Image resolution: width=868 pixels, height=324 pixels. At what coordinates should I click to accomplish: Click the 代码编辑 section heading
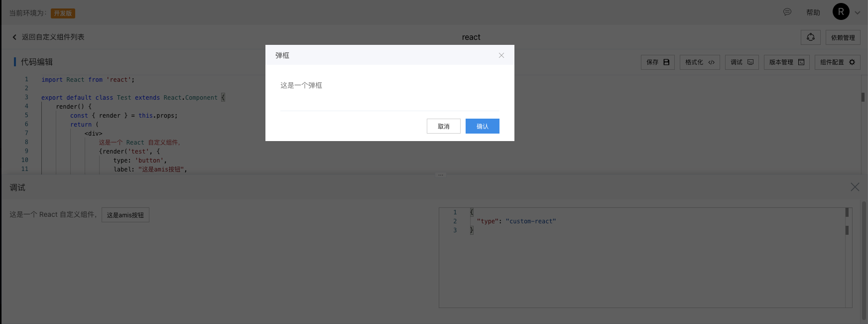(x=37, y=62)
